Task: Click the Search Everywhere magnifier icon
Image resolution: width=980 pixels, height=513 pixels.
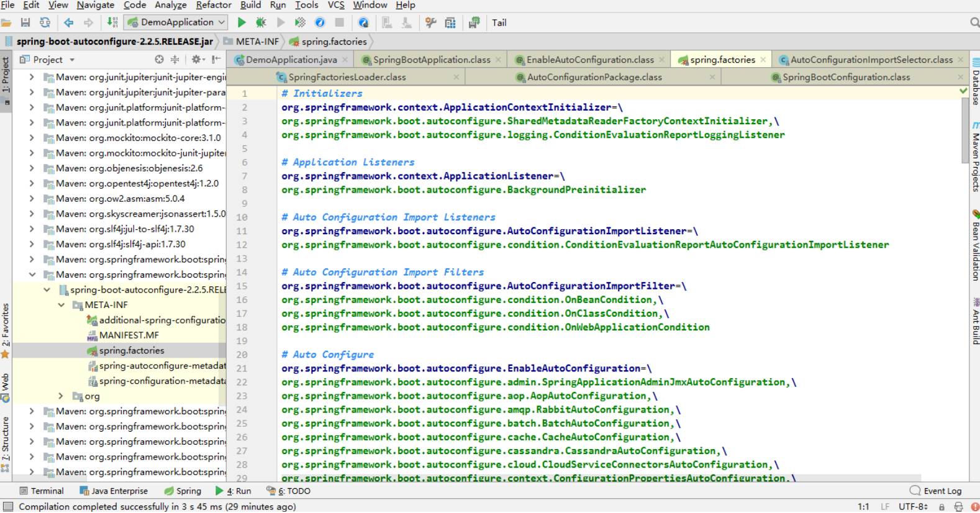Action: click(x=974, y=23)
